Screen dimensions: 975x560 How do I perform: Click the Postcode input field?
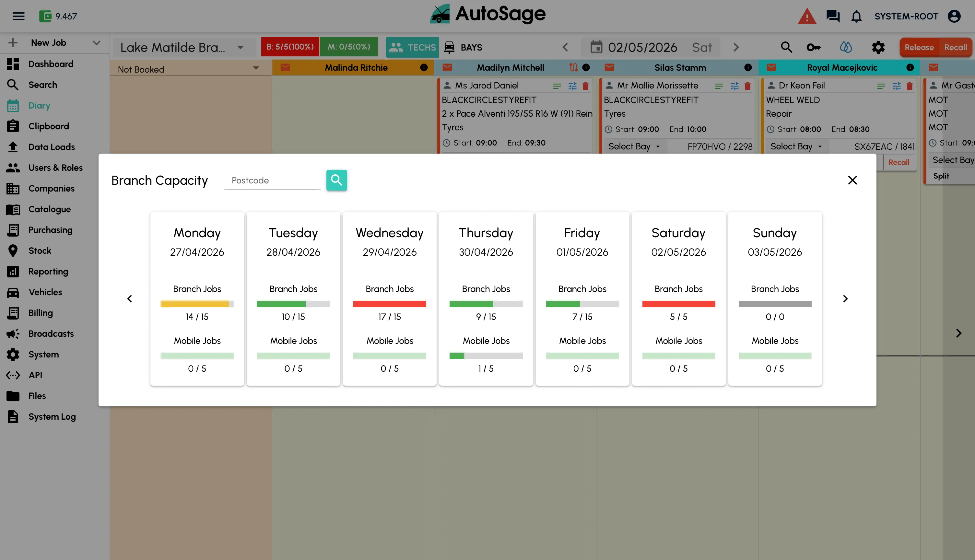click(x=272, y=181)
